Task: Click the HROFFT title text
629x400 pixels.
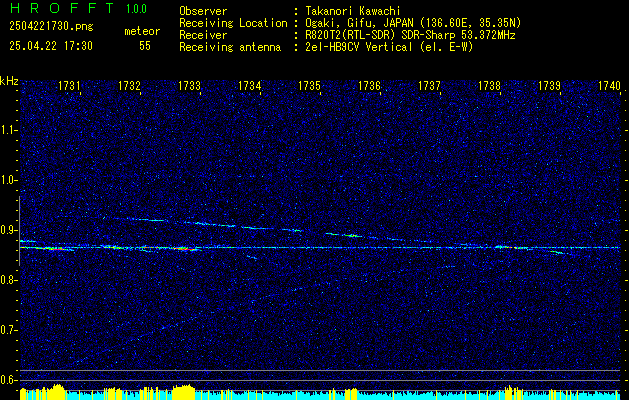Action: (x=61, y=8)
